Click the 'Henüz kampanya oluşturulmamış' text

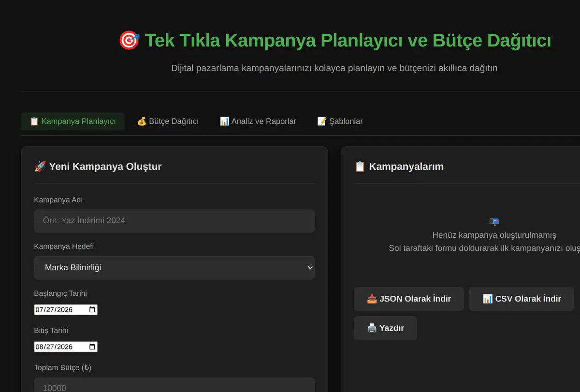click(494, 235)
